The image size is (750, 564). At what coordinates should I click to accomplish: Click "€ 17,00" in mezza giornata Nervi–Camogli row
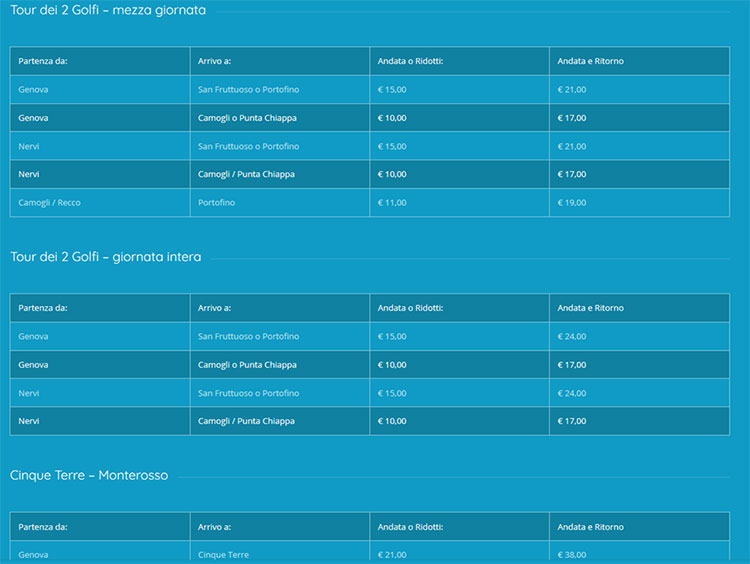(x=572, y=175)
